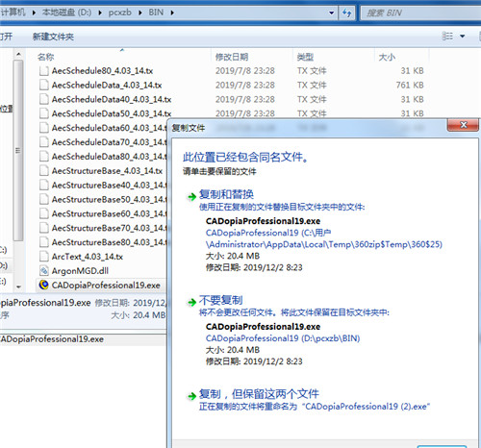This screenshot has width=481, height=448.
Task: Expand the arrow after pcxzb in breadcrumb
Action: [140, 12]
